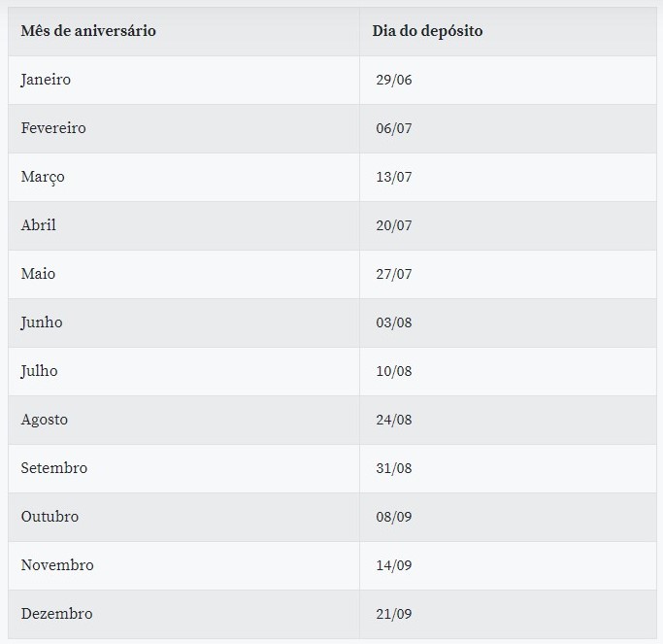The height and width of the screenshot is (644, 663).
Task: Click the "Dia do depósito" column header
Action: click(x=427, y=31)
